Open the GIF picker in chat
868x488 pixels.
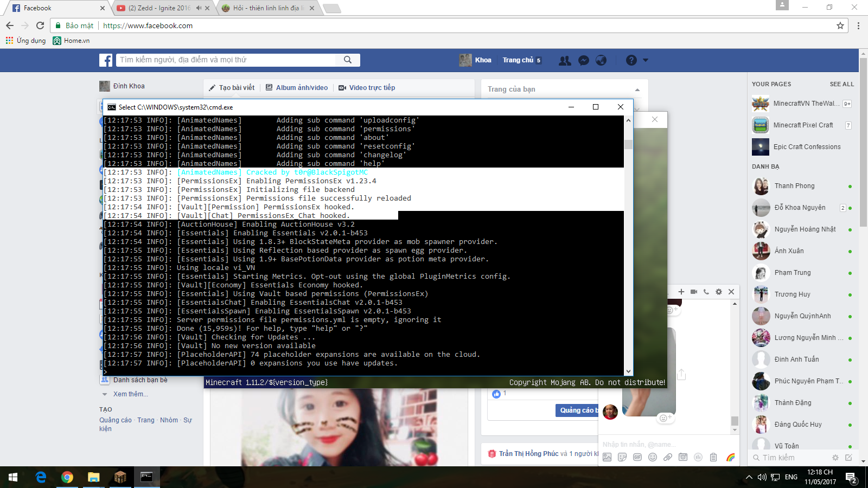637,457
